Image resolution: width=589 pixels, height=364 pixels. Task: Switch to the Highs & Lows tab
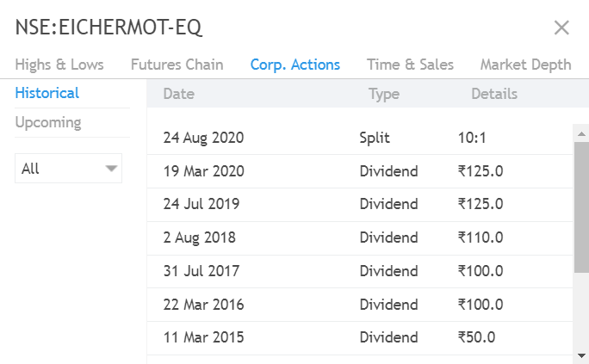[59, 65]
